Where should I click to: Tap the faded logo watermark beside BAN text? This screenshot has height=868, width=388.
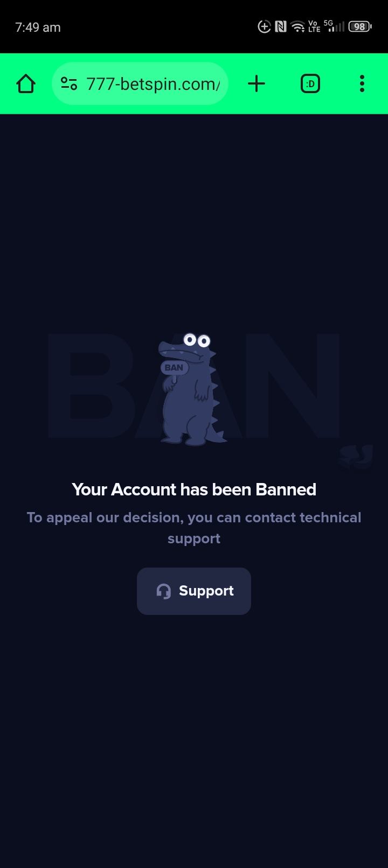click(356, 457)
